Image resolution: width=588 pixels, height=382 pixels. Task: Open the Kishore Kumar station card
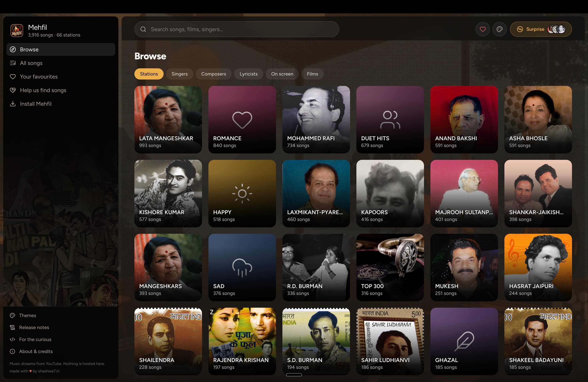(x=168, y=193)
